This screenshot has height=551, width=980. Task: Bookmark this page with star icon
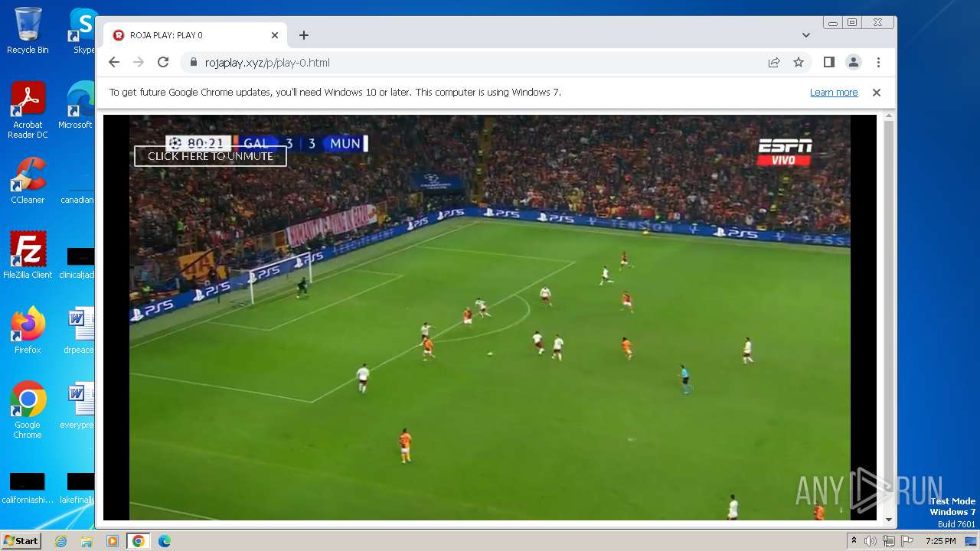(x=799, y=63)
